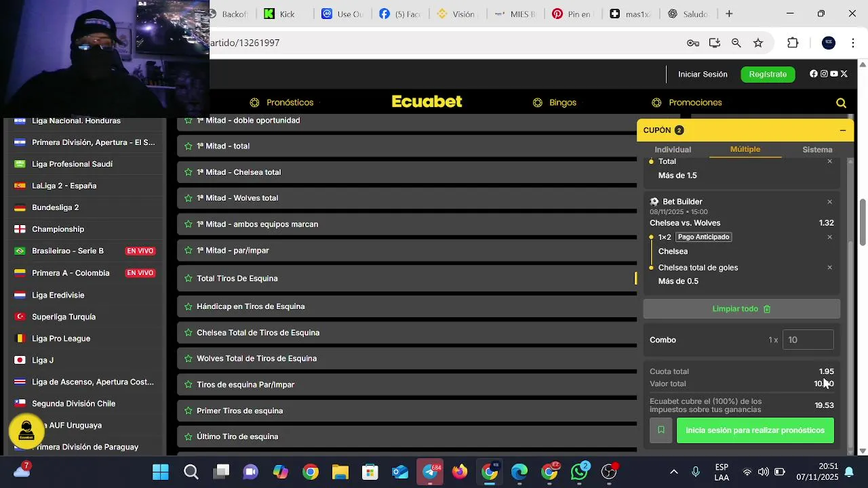The image size is (868, 488).
Task: Star '1ª Mitad - ambos equipos marcan'
Action: 189,224
